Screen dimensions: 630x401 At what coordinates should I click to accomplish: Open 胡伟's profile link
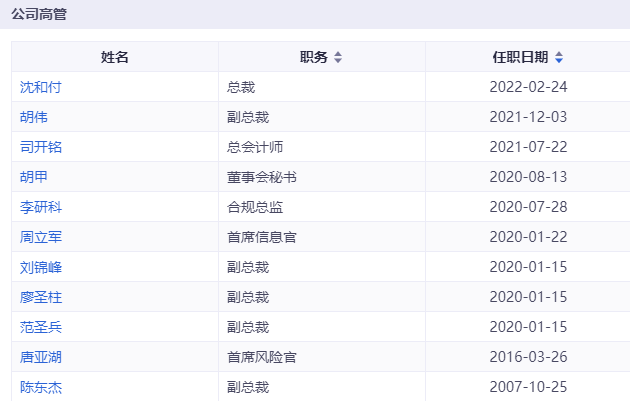coord(34,117)
